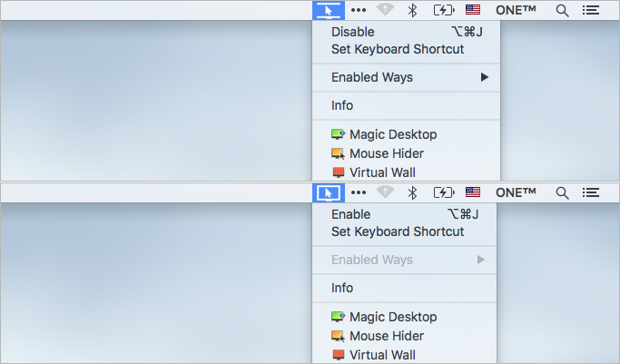This screenshot has width=620, height=364.
Task: Open Info item in the top menu
Action: pos(342,105)
